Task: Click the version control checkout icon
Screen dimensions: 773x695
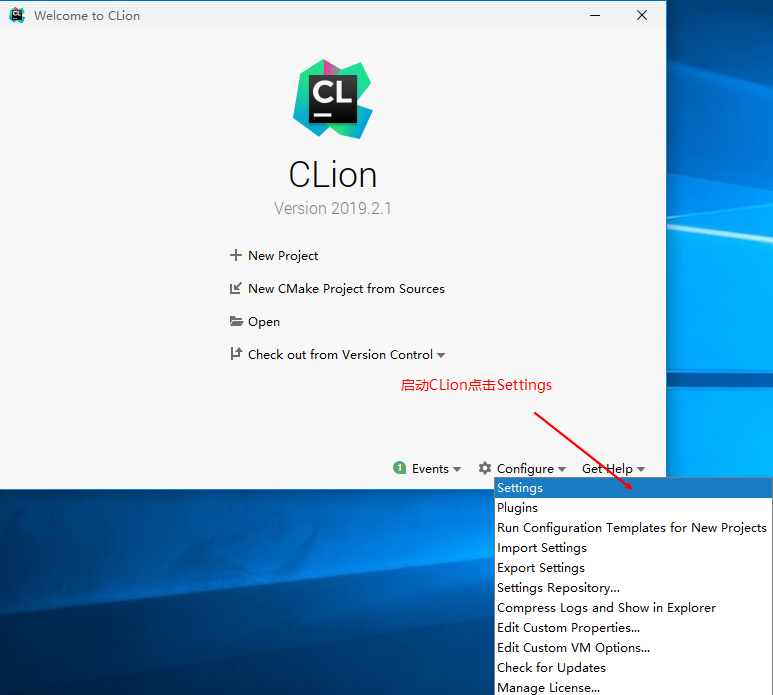Action: [x=236, y=354]
